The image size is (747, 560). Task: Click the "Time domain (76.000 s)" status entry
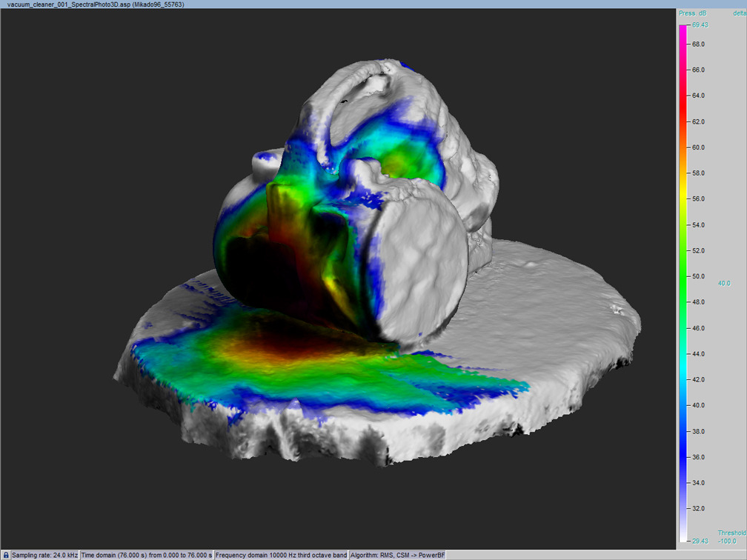(x=146, y=556)
